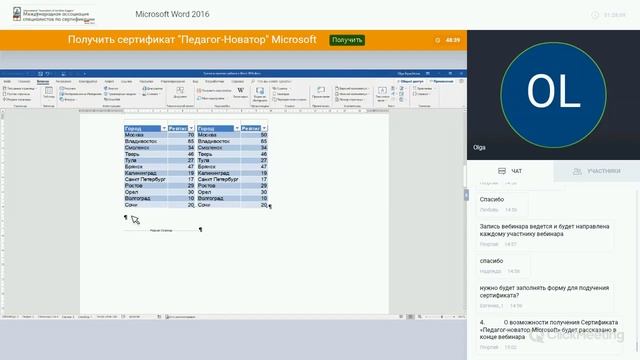This screenshot has height=360, width=640.
Task: Select Владивосток cell in second table
Action: (218, 141)
